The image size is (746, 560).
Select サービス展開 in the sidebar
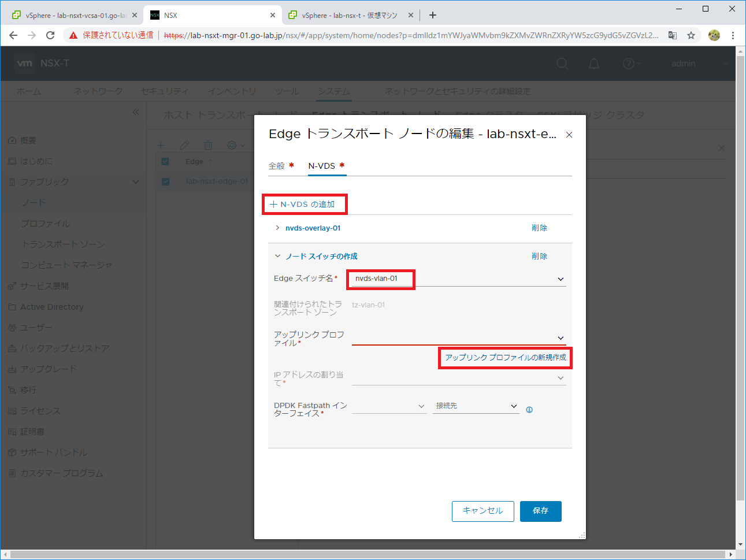[44, 286]
